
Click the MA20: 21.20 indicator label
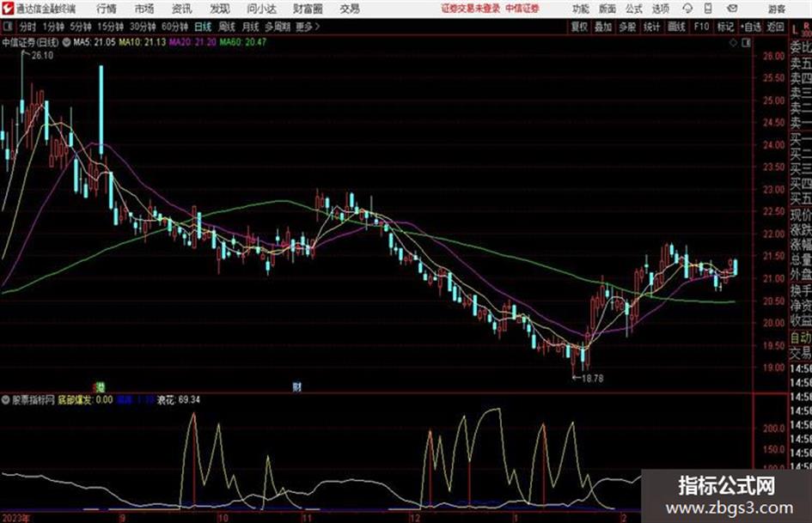tap(192, 42)
